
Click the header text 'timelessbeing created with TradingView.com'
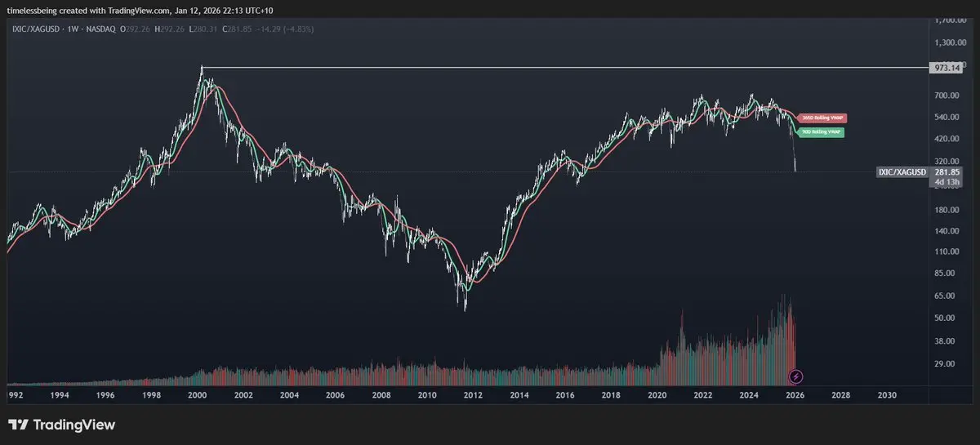89,11
